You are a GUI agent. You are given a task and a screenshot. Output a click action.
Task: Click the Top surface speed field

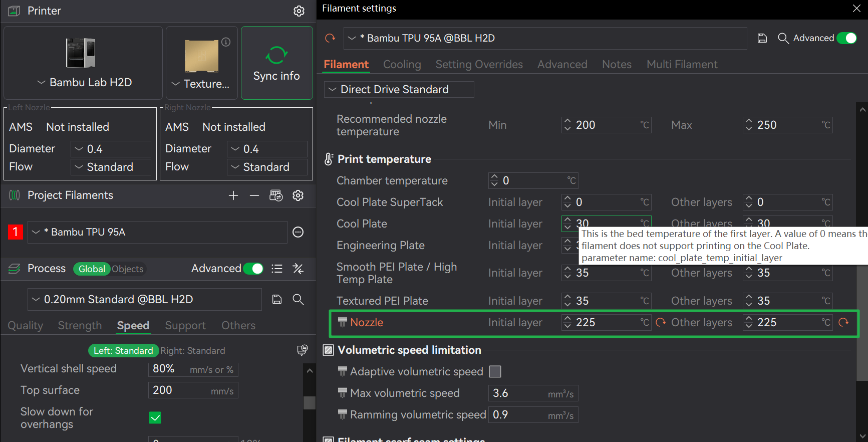[193, 390]
